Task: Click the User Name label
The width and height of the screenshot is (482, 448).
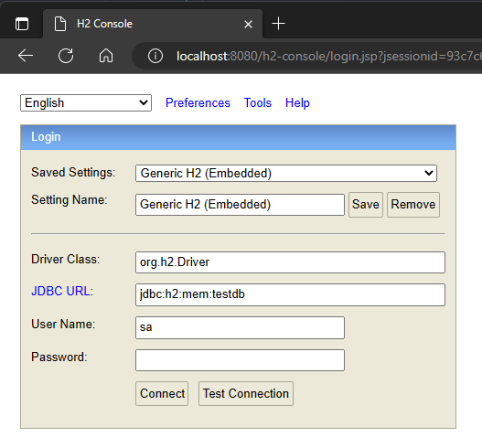Action: click(x=63, y=325)
